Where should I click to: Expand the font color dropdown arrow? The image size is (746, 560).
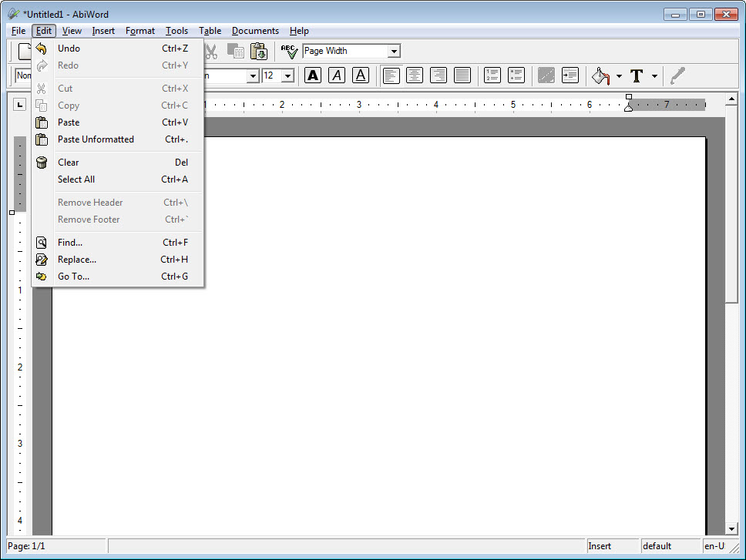(x=654, y=75)
